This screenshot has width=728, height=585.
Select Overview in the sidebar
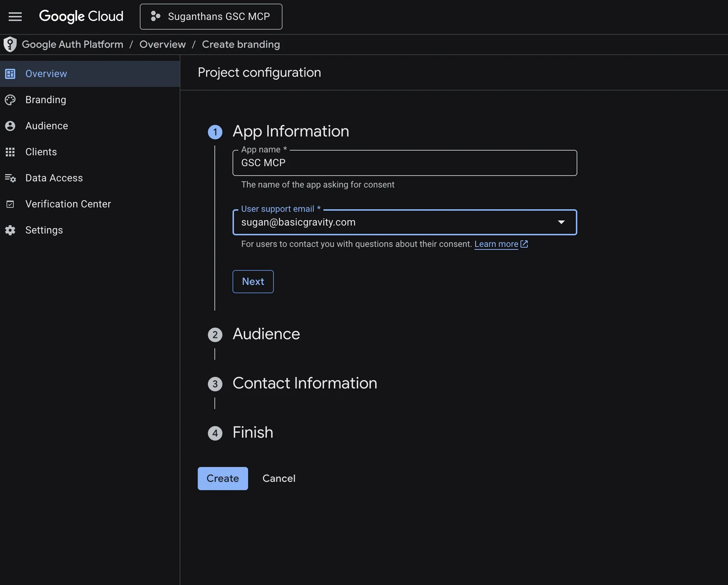pos(46,74)
